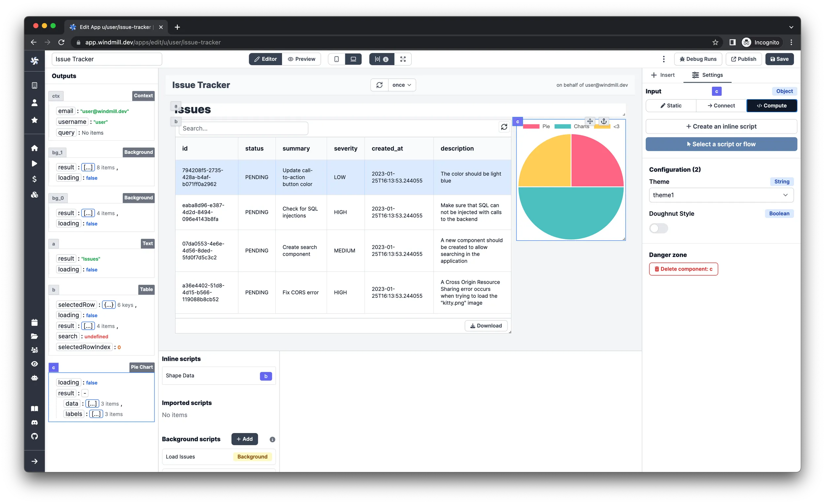Click the table refresh icon beside Search
The height and width of the screenshot is (504, 825).
pyautogui.click(x=504, y=127)
